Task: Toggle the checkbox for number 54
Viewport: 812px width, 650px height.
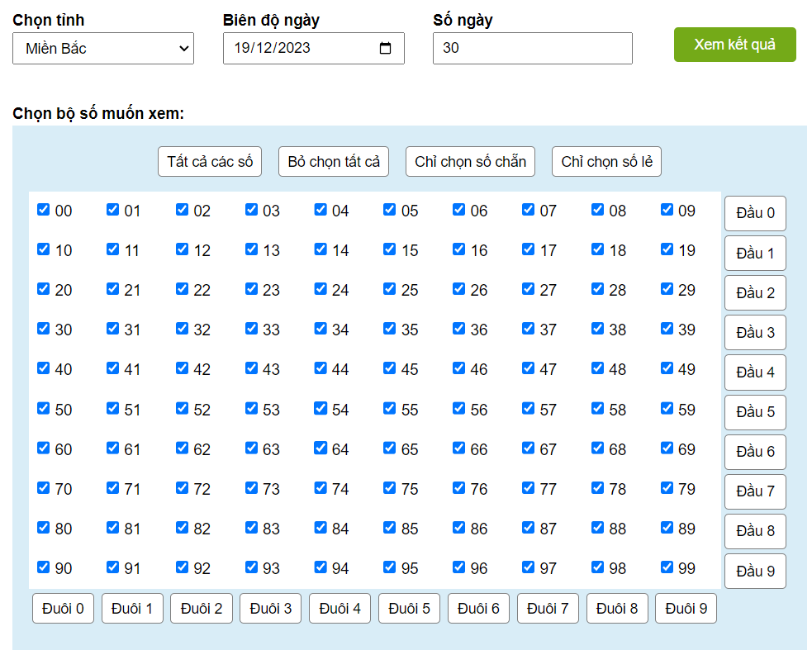Action: pos(321,408)
